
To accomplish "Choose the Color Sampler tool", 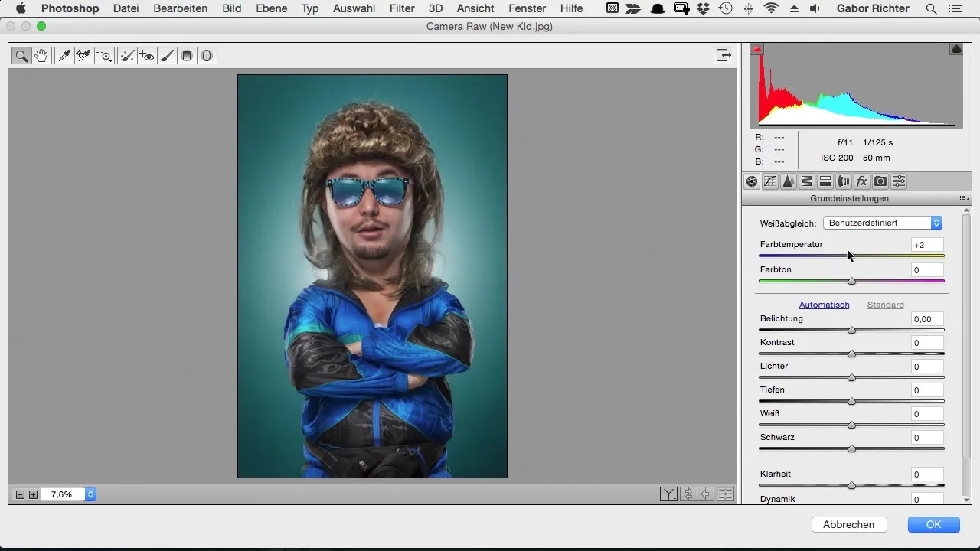I will 84,55.
